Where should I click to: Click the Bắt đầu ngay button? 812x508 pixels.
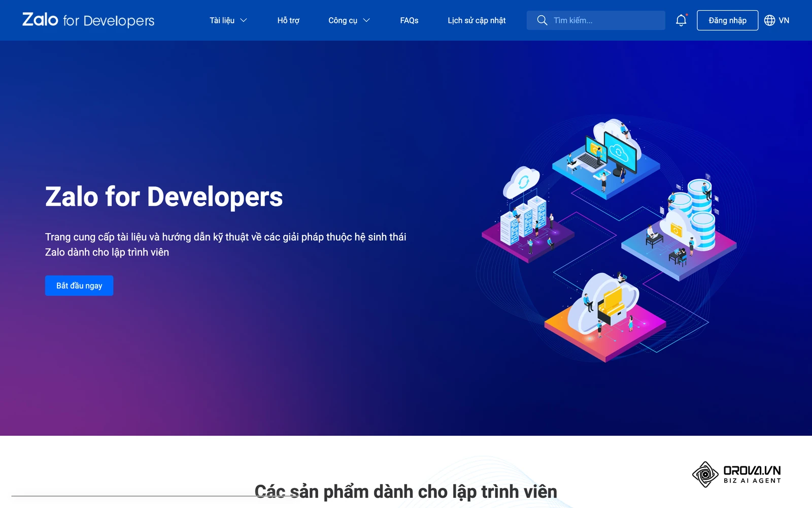point(79,285)
